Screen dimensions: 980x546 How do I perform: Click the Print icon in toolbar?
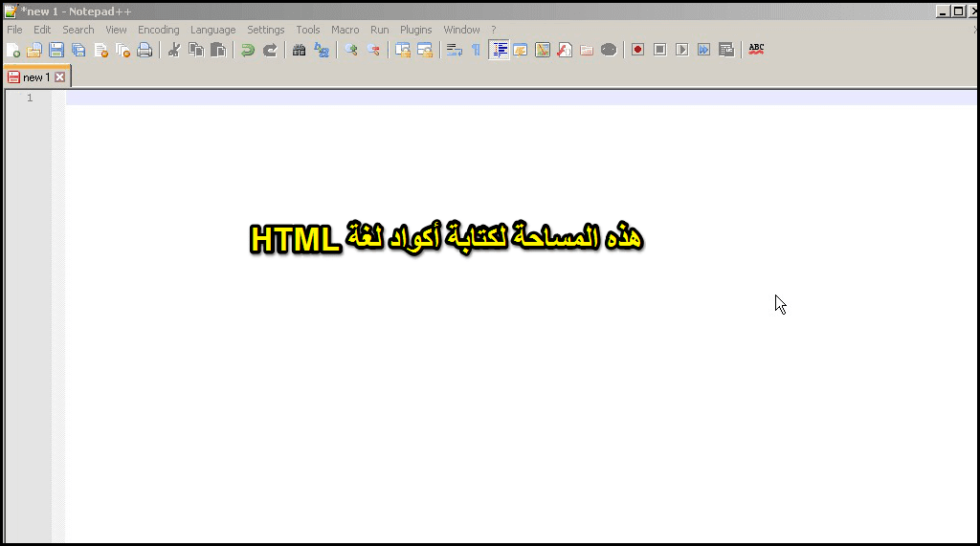145,50
